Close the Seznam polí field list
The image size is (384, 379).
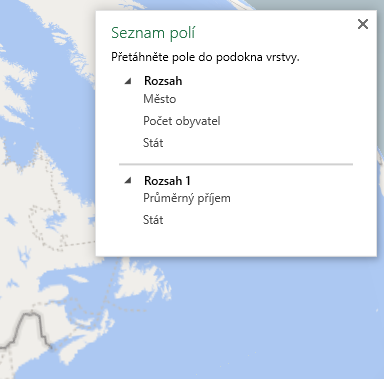point(363,24)
